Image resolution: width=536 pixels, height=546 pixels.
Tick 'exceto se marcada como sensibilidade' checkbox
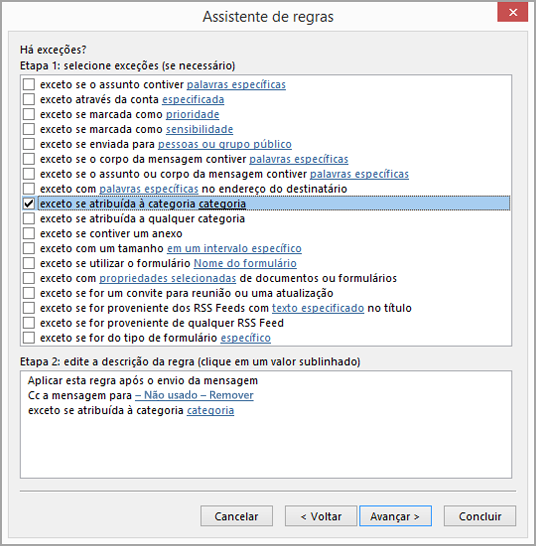coord(29,129)
